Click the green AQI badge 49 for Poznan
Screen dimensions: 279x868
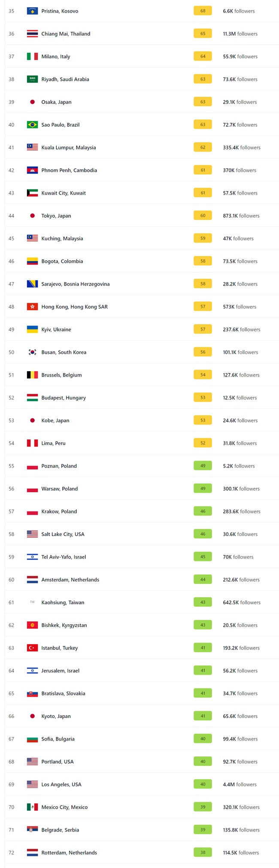pyautogui.click(x=203, y=466)
